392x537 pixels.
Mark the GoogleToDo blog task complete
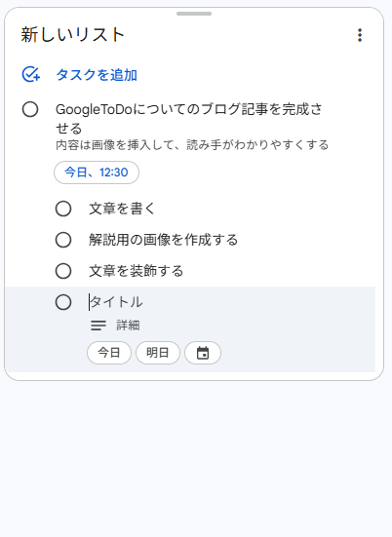[x=30, y=109]
